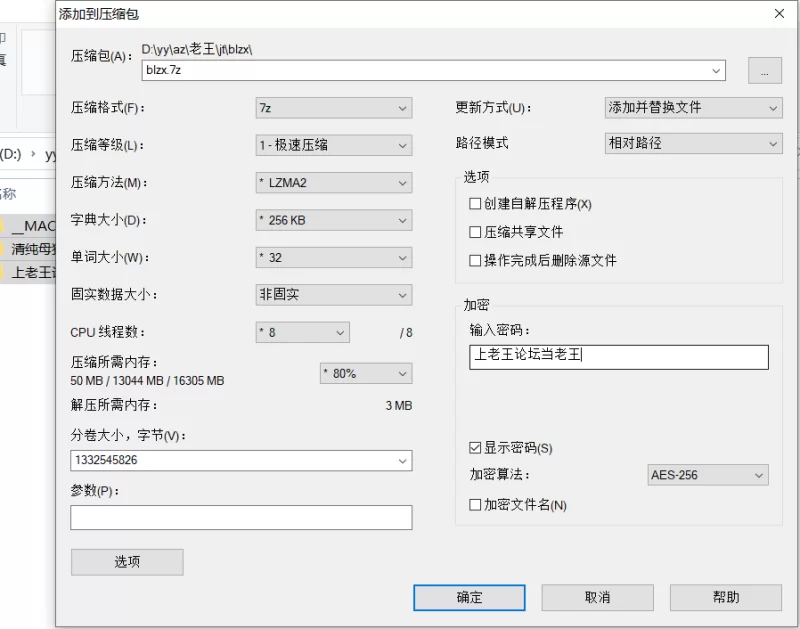Open the AES-256 encryption algorithm dropdown
The image size is (800, 629).
point(708,475)
